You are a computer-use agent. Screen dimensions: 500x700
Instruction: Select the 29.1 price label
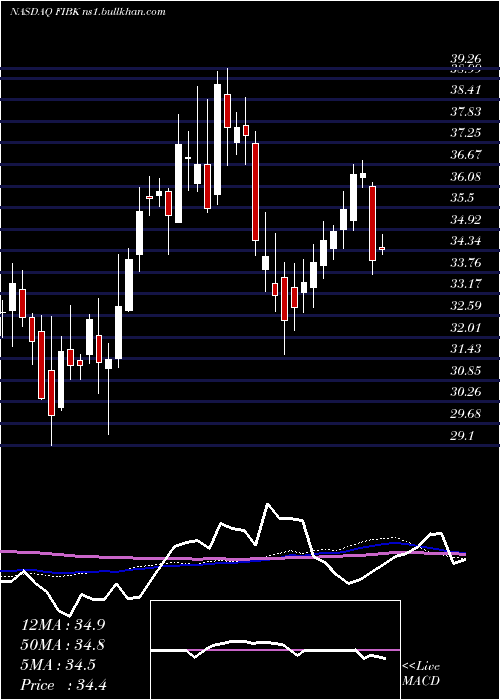pyautogui.click(x=462, y=435)
